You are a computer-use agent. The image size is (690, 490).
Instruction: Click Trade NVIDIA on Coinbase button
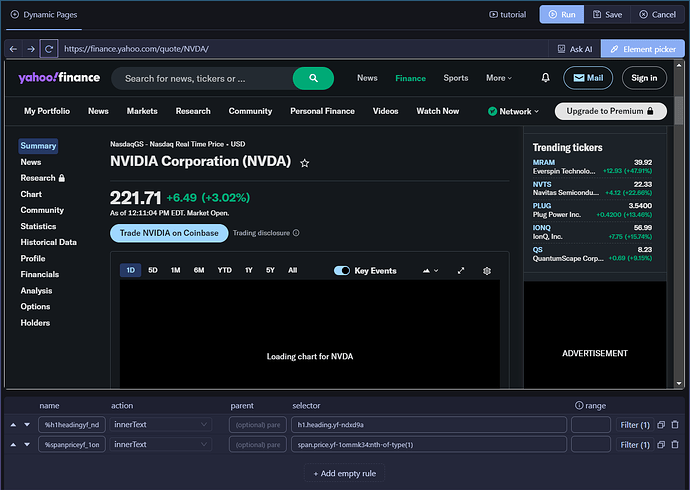coord(169,233)
